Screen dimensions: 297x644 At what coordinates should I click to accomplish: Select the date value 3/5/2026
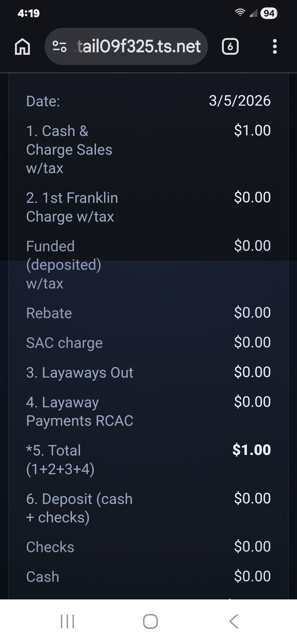click(240, 101)
